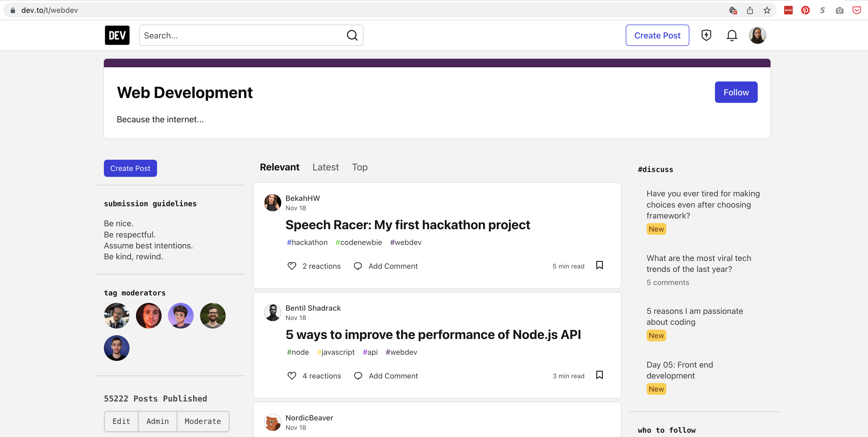Open the notifications bell
The image size is (868, 437).
click(731, 35)
